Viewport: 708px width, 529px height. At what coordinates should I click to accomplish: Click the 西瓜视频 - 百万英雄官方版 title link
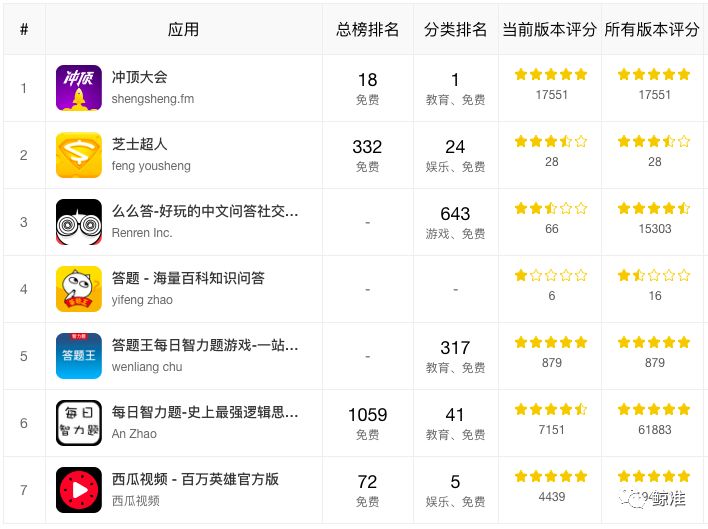tap(195, 479)
